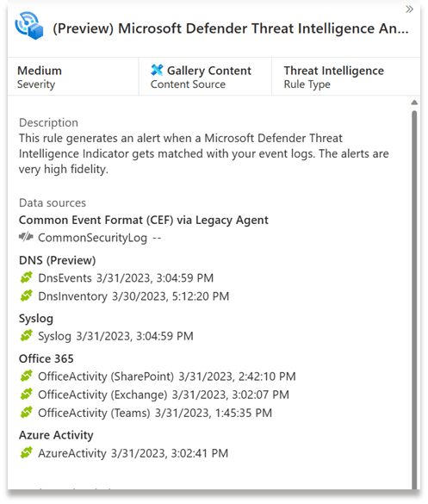Collapse the details pane with double chevron
The image size is (428, 504).
409,9
